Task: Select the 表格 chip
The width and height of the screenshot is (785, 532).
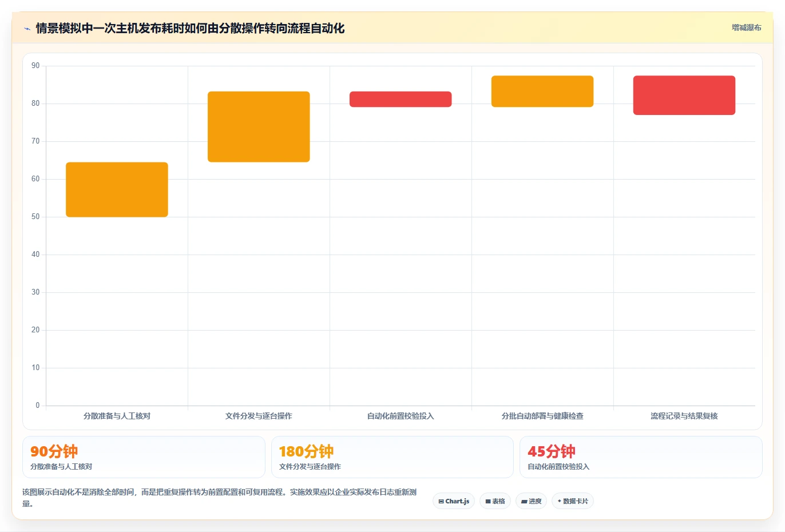Action: (x=495, y=501)
